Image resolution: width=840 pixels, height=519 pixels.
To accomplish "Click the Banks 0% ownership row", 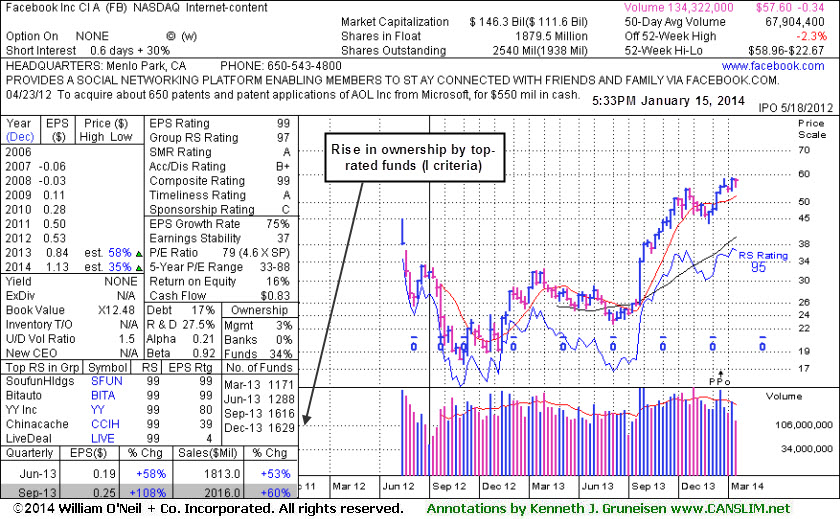I will (258, 340).
